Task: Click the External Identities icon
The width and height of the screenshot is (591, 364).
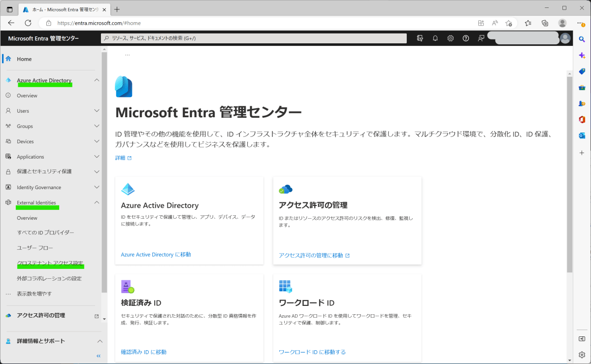Action: (8, 202)
